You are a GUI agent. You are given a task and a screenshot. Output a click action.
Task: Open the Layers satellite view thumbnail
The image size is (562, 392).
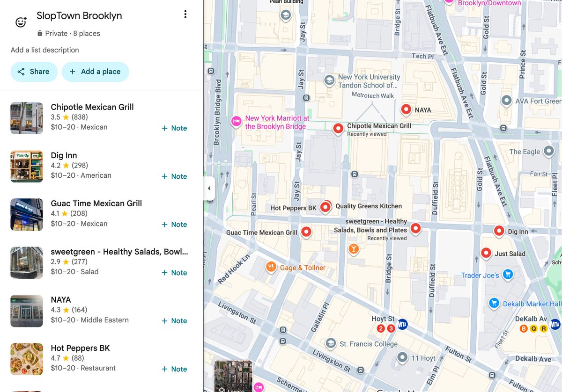click(x=233, y=376)
